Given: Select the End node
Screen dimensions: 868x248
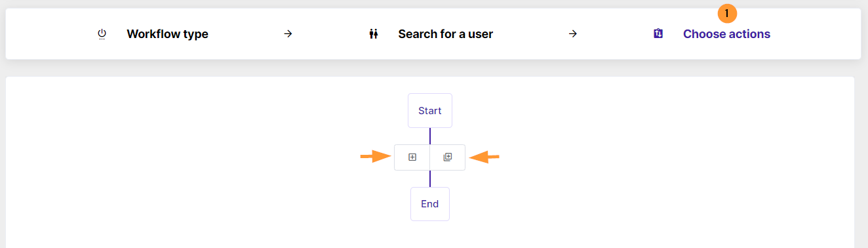Looking at the screenshot, I should (430, 204).
